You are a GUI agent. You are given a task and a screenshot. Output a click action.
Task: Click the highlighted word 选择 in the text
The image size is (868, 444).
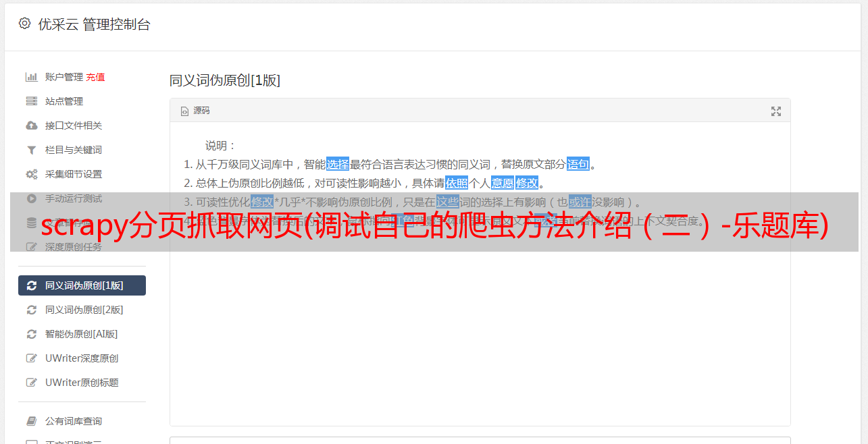pos(338,164)
